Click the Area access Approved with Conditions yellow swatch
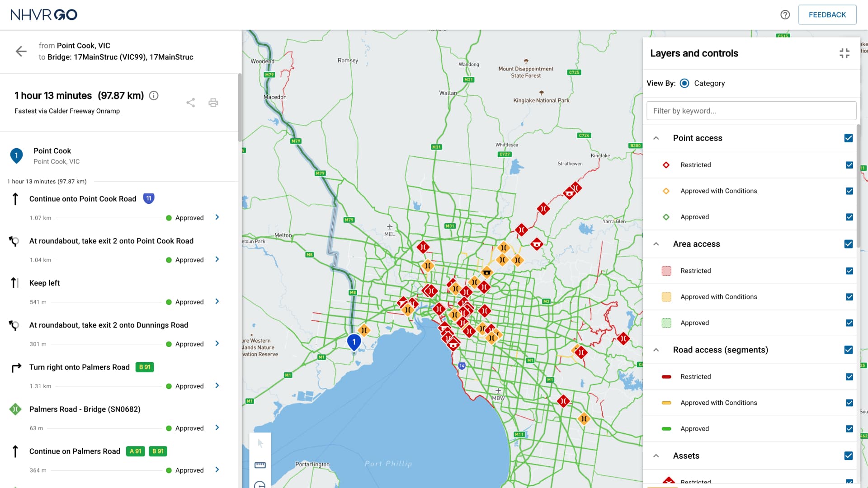 click(x=666, y=297)
